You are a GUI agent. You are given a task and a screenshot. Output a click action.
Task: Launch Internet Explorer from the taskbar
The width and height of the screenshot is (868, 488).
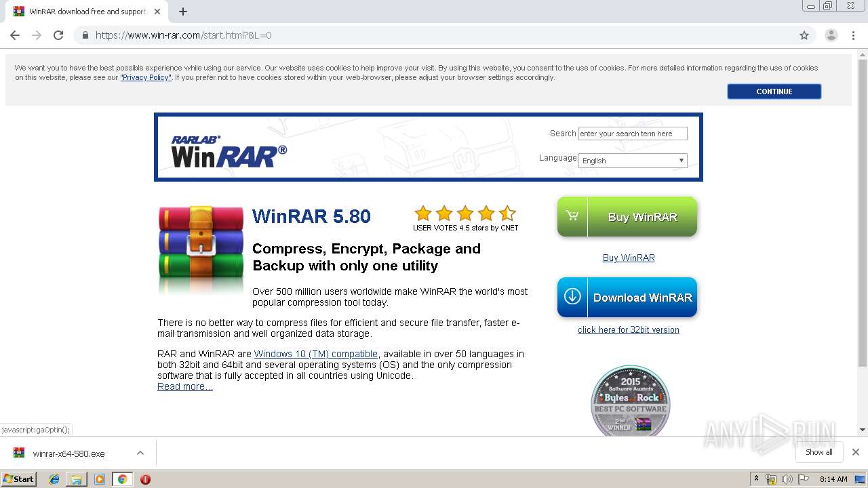click(54, 479)
